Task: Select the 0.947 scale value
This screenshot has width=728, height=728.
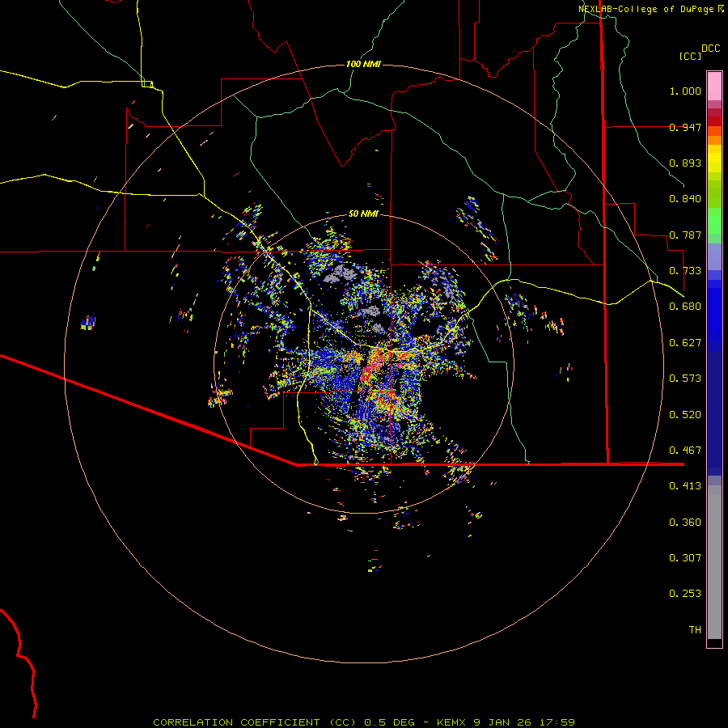Action: pyautogui.click(x=685, y=127)
